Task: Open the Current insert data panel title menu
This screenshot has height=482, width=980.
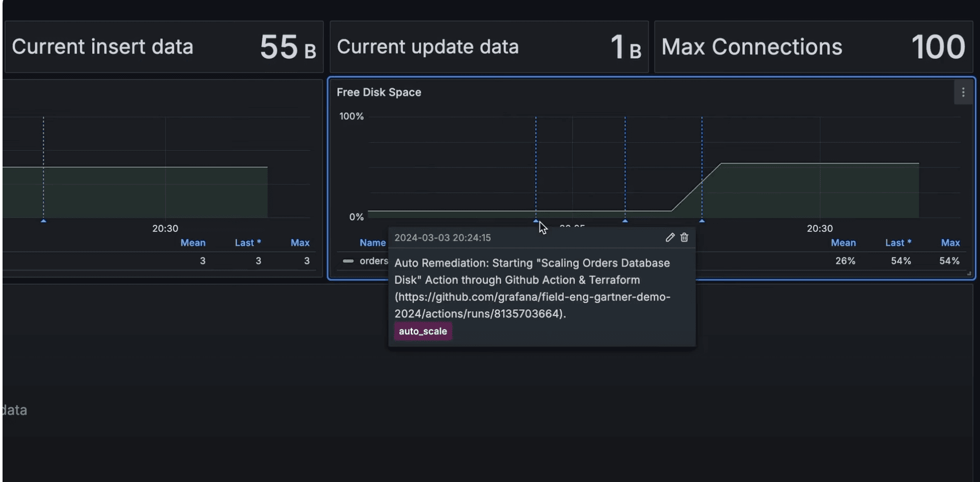Action: [102, 46]
